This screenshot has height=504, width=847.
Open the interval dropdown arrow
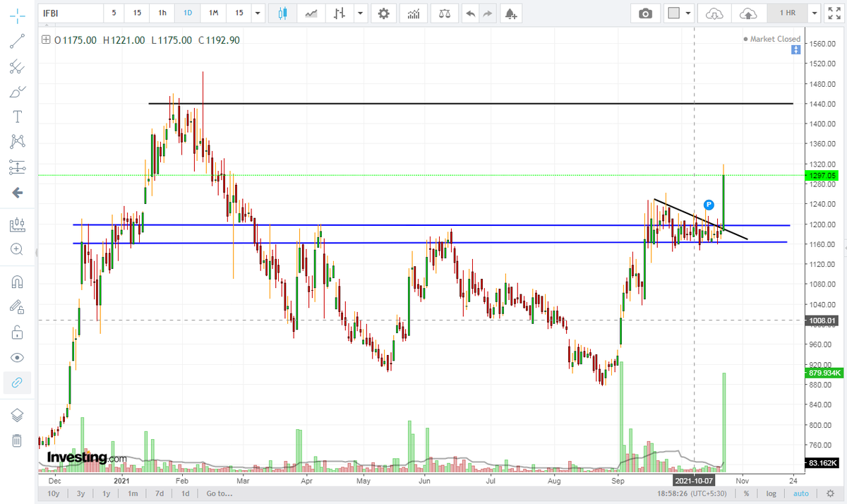258,13
